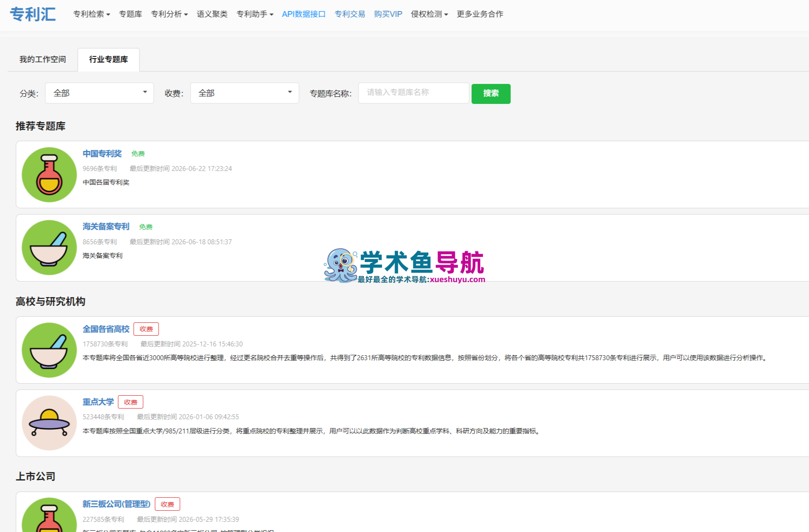The height and width of the screenshot is (532, 809).
Task: Open 语义聚类 in the navigation bar
Action: coord(212,14)
